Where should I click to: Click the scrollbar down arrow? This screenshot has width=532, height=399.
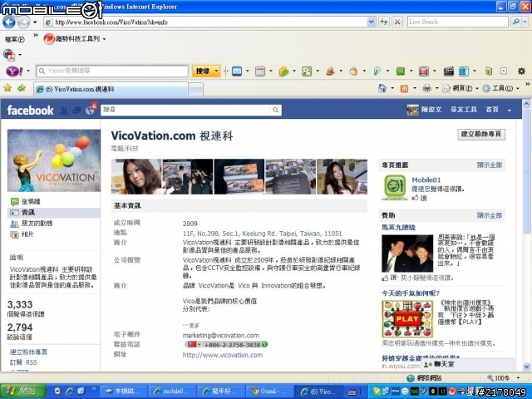[x=526, y=367]
